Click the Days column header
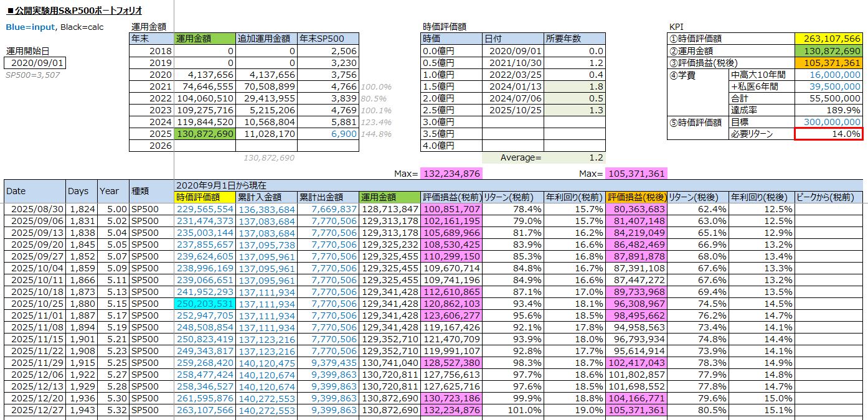This screenshot has height=420, width=868. click(x=82, y=191)
